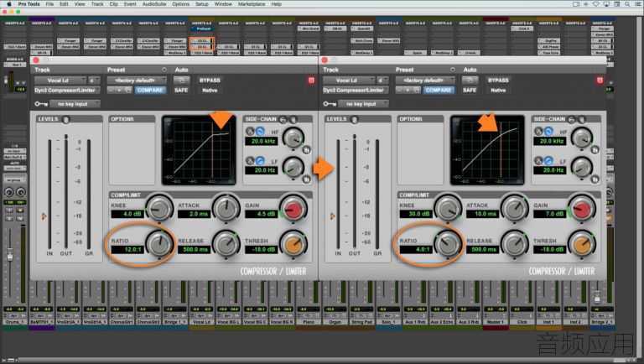Open factory default preset list in left plugin

click(137, 81)
